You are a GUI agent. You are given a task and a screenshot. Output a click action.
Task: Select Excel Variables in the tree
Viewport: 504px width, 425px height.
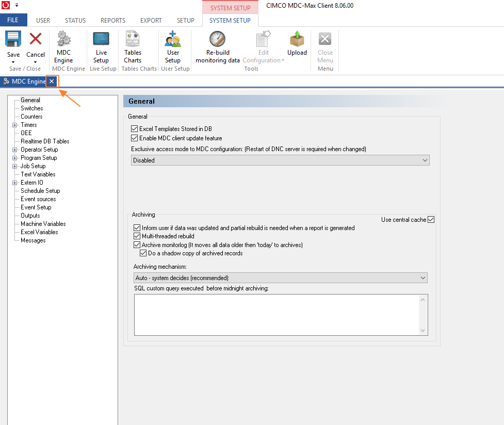(x=39, y=232)
